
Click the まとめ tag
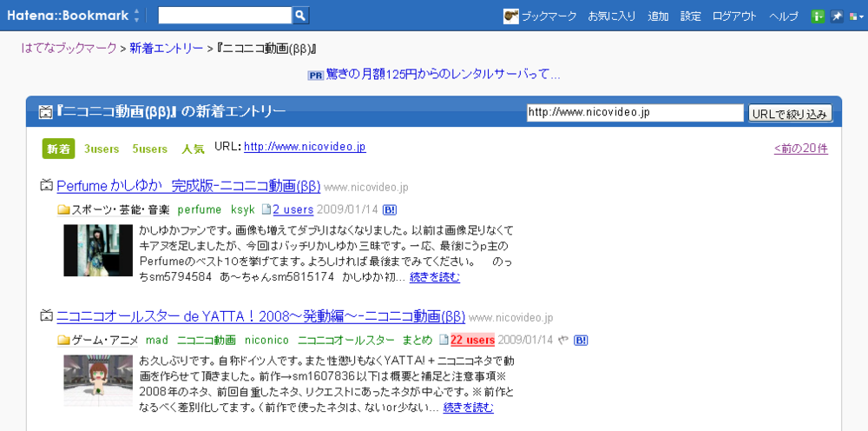(x=418, y=340)
